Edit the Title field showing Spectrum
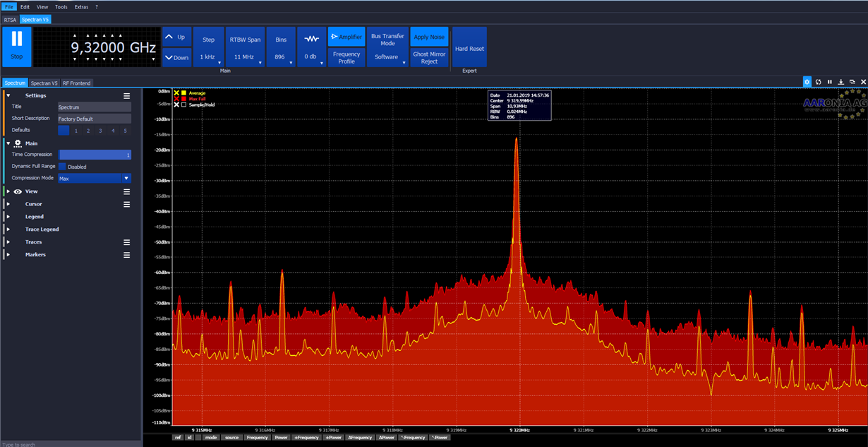The image size is (868, 447). click(x=95, y=107)
